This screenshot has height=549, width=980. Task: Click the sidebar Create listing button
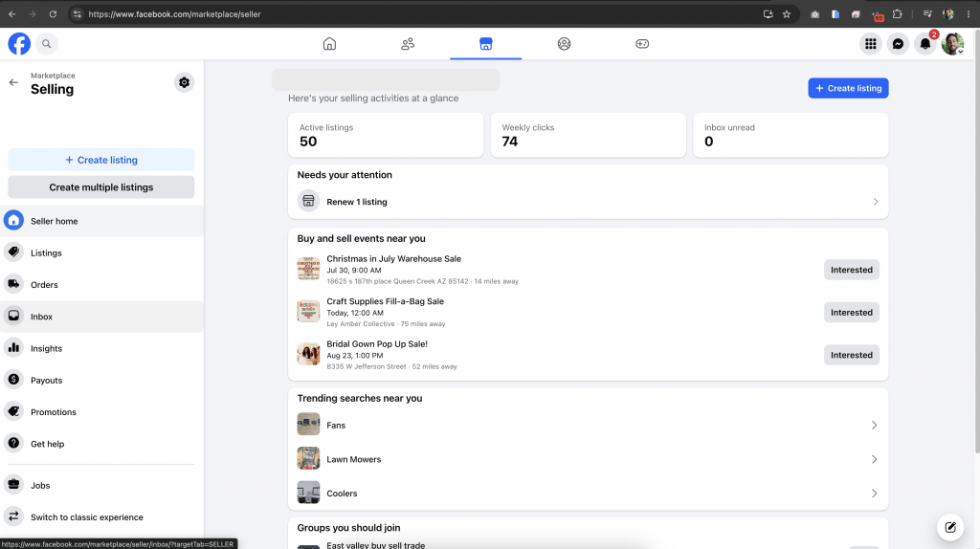pos(101,160)
